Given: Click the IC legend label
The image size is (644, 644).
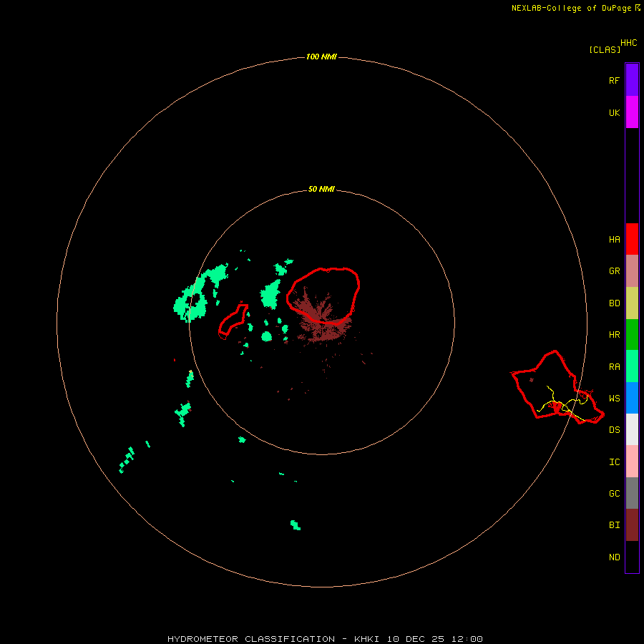Looking at the screenshot, I should pos(614,462).
